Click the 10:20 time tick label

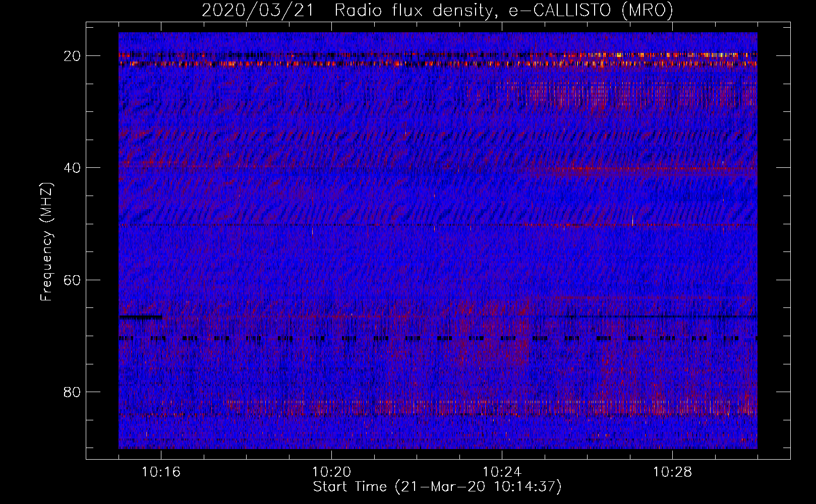(332, 472)
